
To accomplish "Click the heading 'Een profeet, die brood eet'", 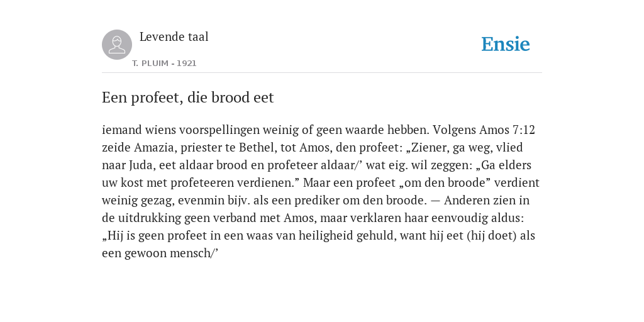I will click(187, 97).
